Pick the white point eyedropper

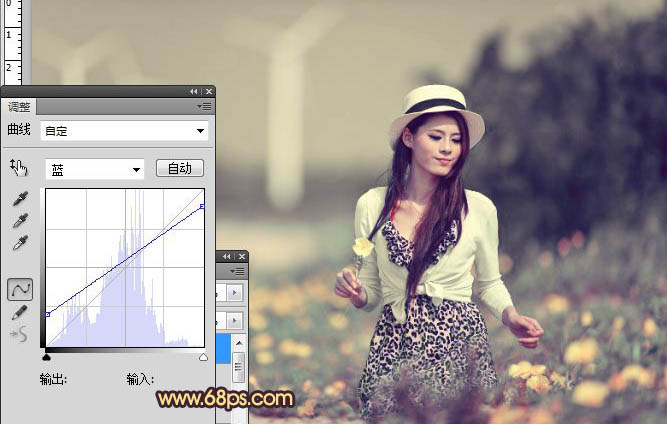point(19,243)
